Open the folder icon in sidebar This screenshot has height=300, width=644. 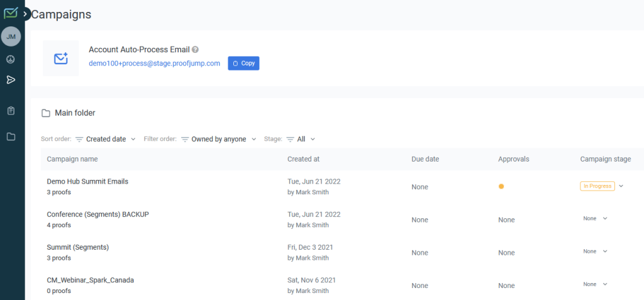tap(11, 137)
